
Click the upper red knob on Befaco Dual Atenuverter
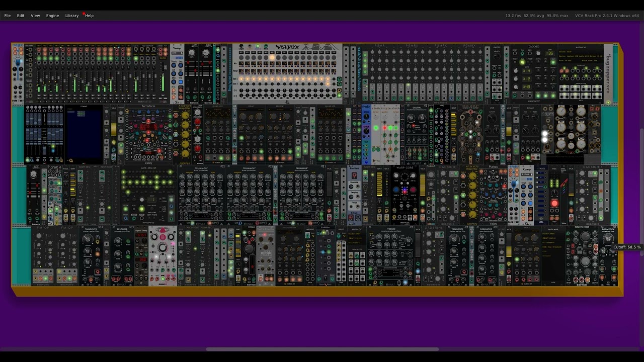pos(197,122)
